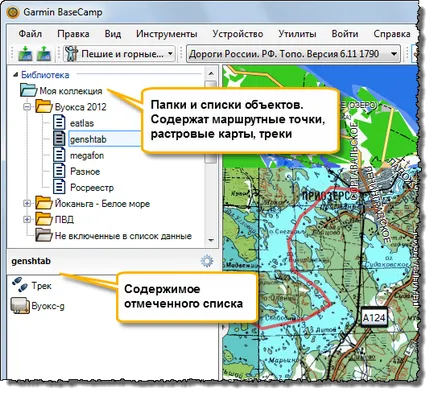Click the Garmin BaseCamp app logo icon
The image size is (434, 397).
[13, 13]
